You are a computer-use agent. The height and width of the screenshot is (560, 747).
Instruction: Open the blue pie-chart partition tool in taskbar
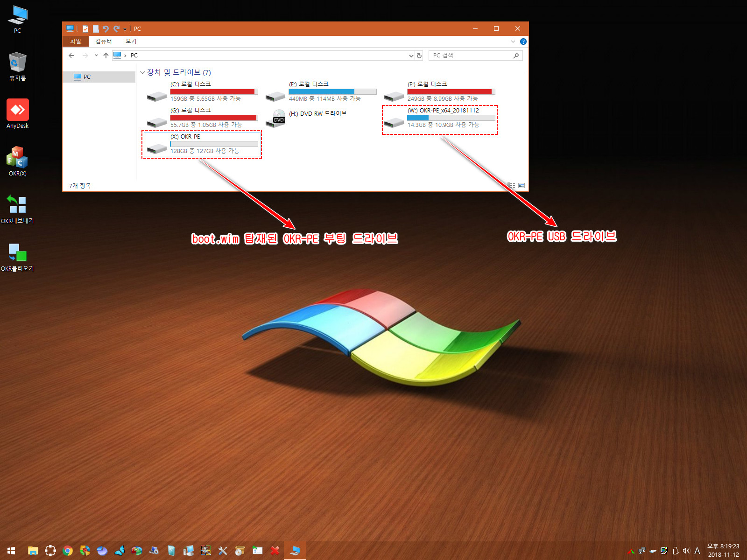coord(102,551)
